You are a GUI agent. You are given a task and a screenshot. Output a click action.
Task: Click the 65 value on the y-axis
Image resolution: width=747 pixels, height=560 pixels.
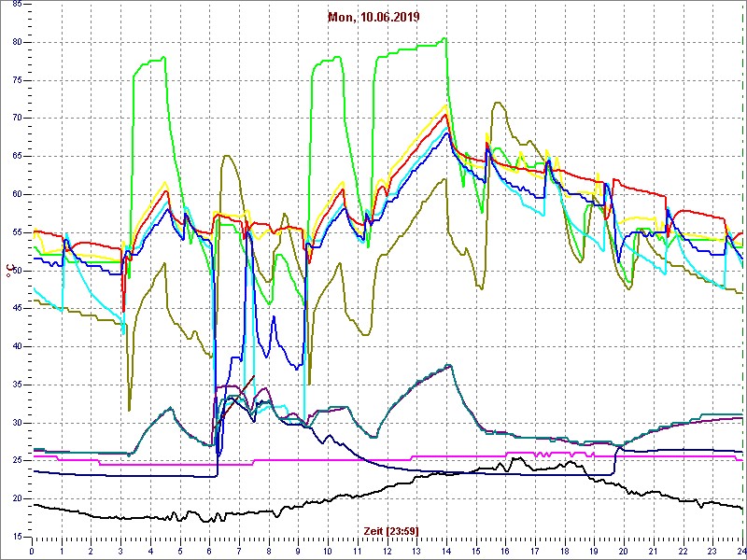pos(16,157)
